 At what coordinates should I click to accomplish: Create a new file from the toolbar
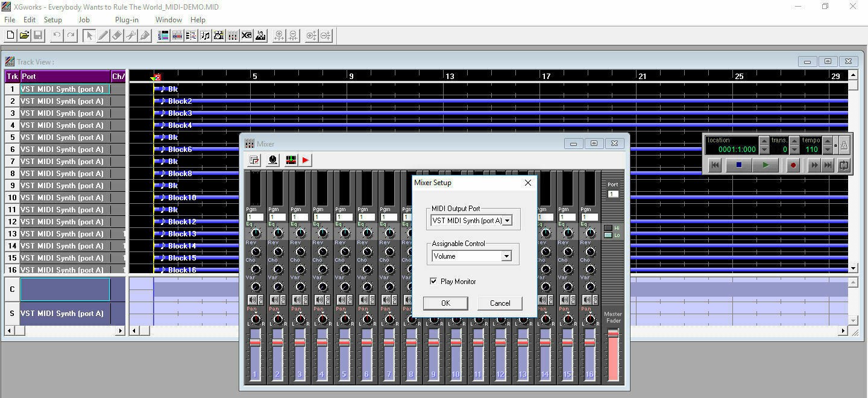(10, 36)
